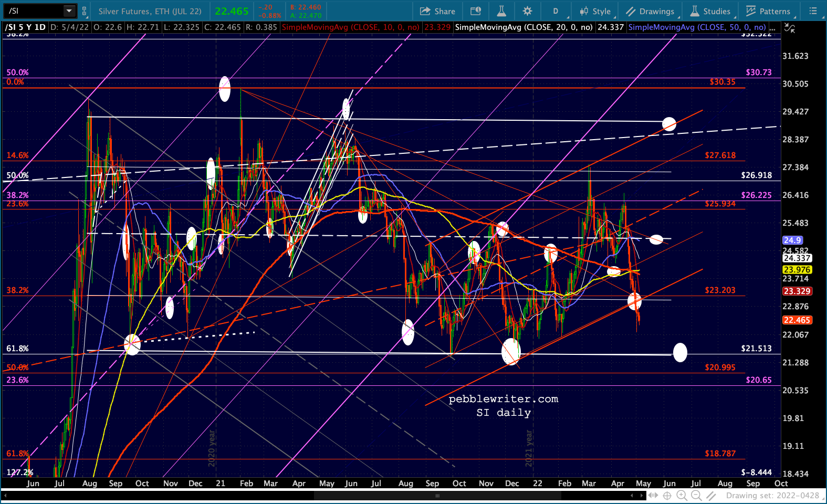Click the $20.65 price level label

click(759, 380)
